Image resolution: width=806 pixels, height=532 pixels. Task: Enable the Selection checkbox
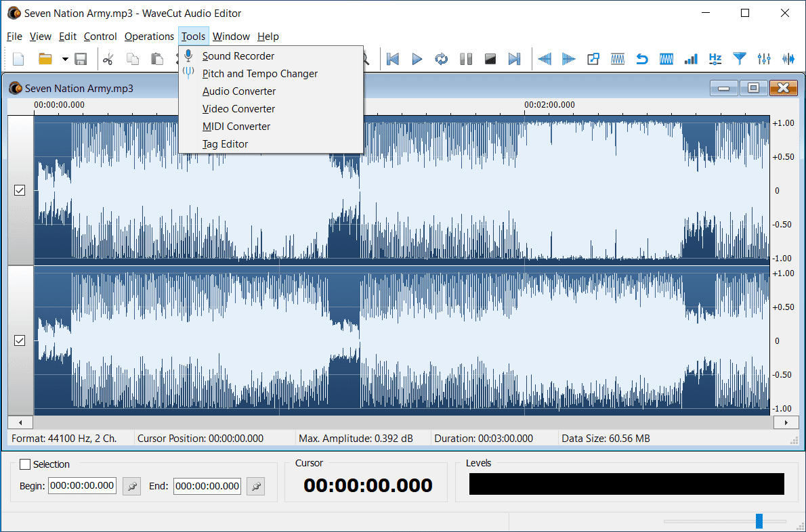tap(25, 464)
